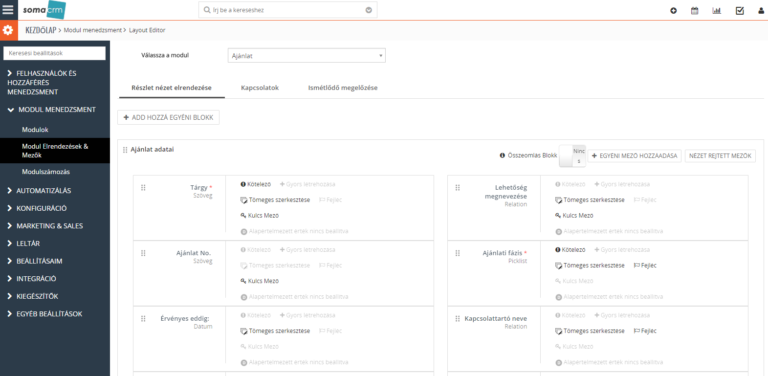Click Add hozzá egyéni blokk button
Image resolution: width=768 pixels, height=376 pixels.
pos(168,118)
